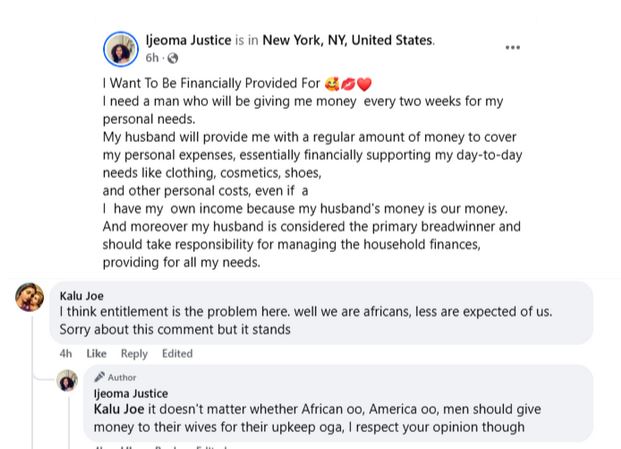621x449 pixels.
Task: Like Kalu Joe's comment
Action: [96, 353]
